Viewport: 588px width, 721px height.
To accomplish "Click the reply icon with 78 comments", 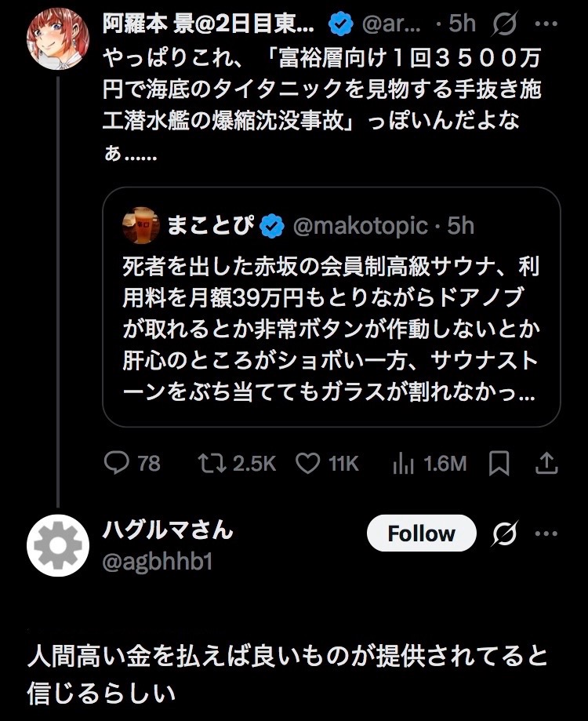I will [x=116, y=464].
